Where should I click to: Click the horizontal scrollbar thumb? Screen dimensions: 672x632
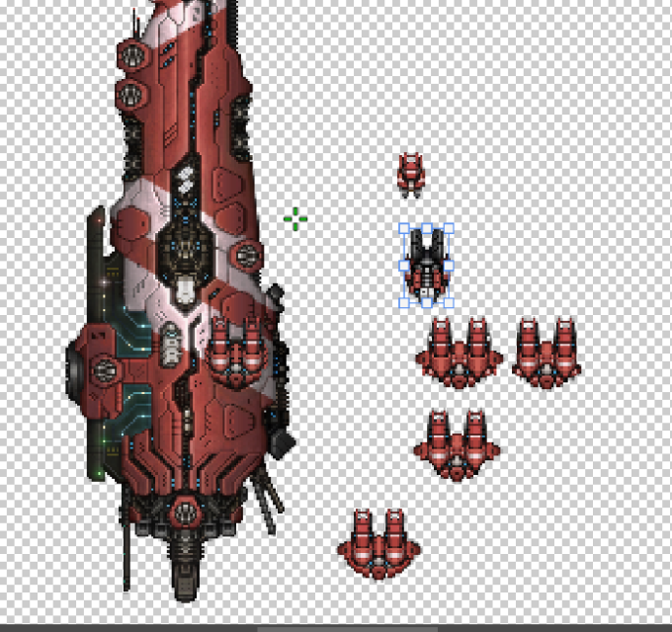(346, 628)
